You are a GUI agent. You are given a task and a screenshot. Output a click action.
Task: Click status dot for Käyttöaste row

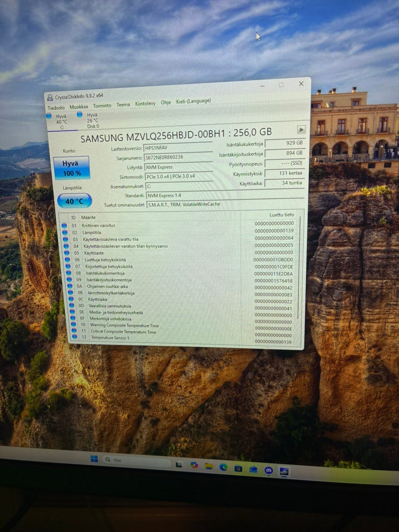66,253
